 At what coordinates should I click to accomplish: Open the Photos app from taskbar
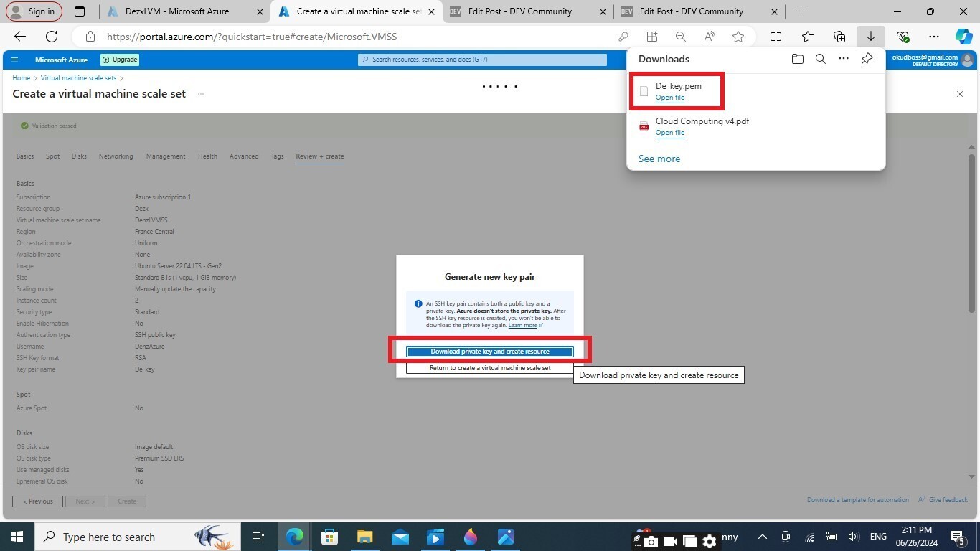click(x=506, y=537)
